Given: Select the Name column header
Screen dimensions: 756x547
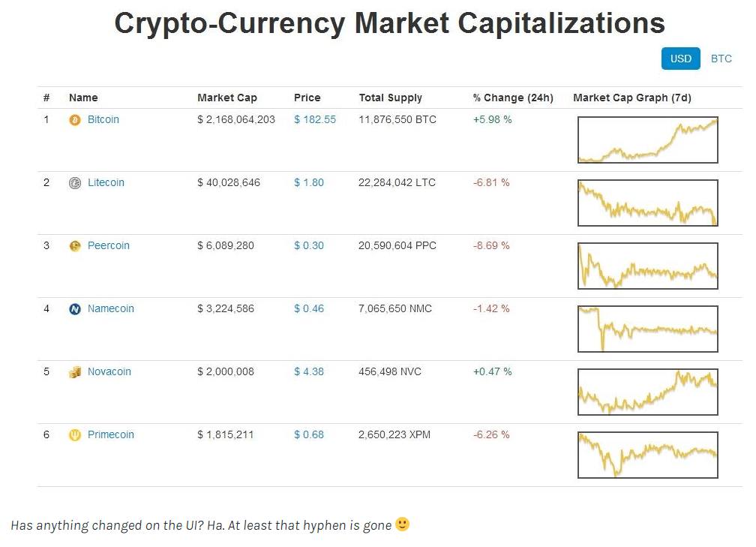Looking at the screenshot, I should pos(83,98).
